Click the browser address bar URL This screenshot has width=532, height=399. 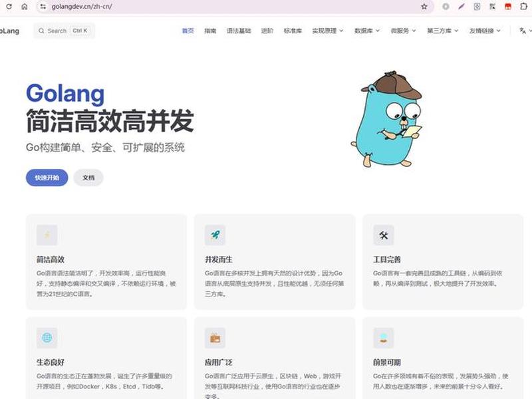(82, 7)
